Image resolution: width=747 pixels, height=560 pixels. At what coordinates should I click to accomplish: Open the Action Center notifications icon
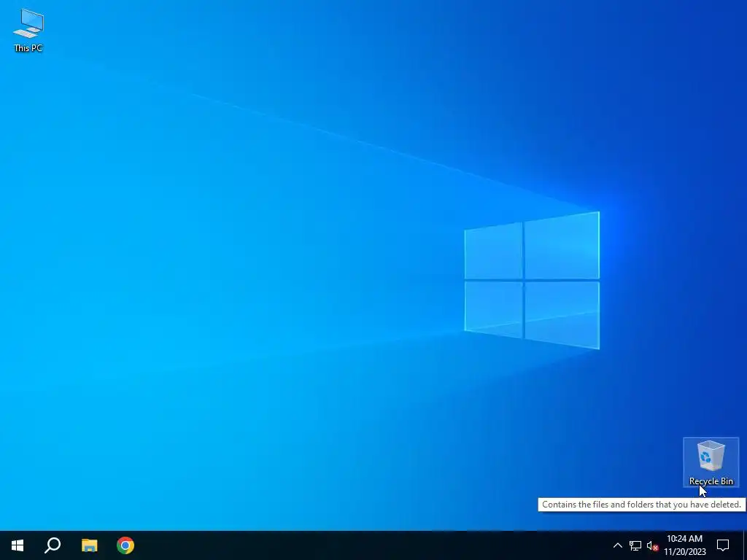pyautogui.click(x=723, y=545)
